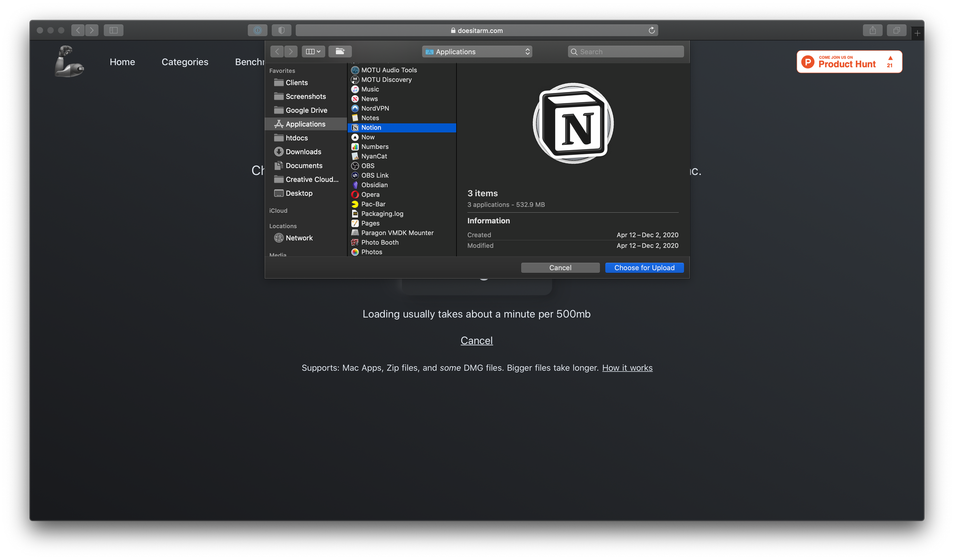Click the Photos app icon
Image resolution: width=954 pixels, height=560 pixels.
point(355,252)
